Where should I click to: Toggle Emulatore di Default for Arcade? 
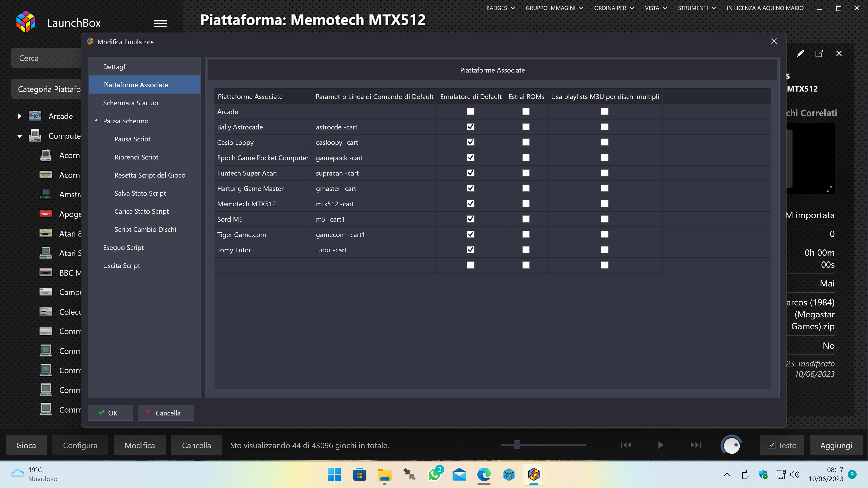[x=470, y=111]
